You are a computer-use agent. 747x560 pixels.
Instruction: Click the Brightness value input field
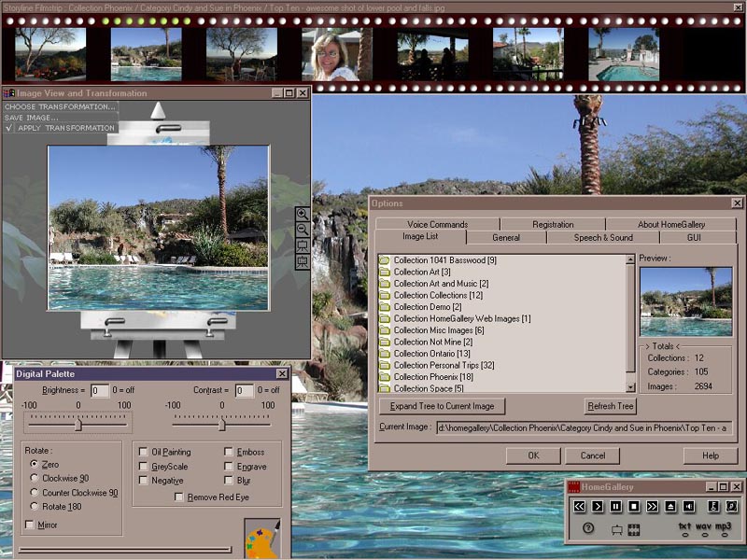point(100,391)
